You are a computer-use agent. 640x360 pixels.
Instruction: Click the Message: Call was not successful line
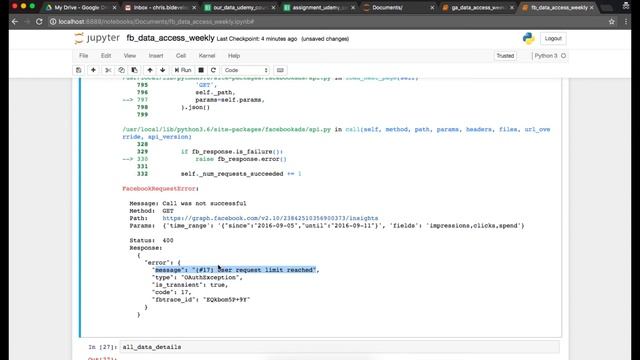click(188, 203)
